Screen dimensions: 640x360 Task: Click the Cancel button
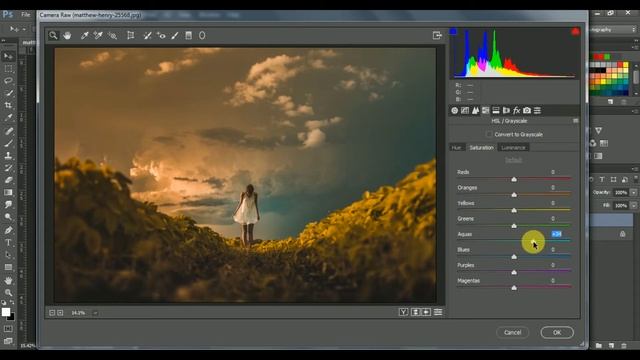point(513,332)
